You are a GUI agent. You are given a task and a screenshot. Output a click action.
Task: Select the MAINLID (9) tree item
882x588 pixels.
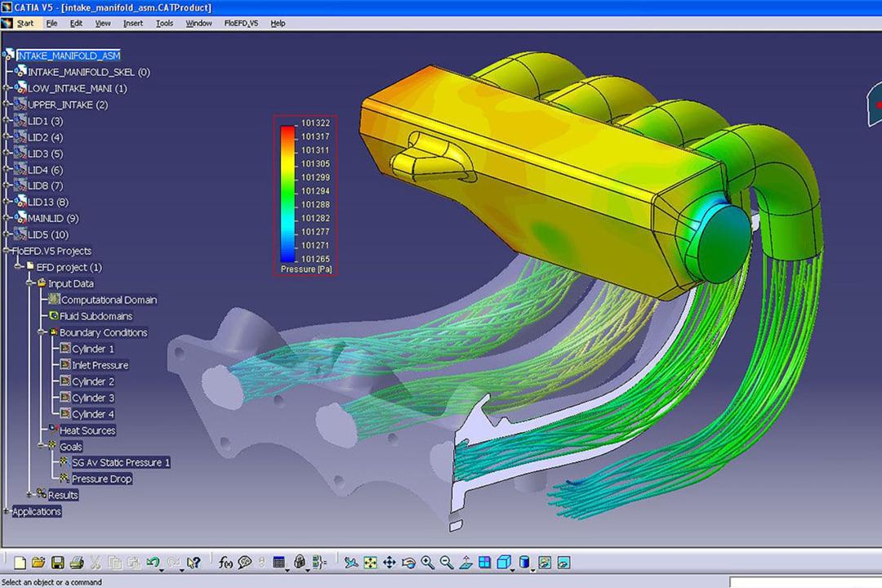[53, 218]
